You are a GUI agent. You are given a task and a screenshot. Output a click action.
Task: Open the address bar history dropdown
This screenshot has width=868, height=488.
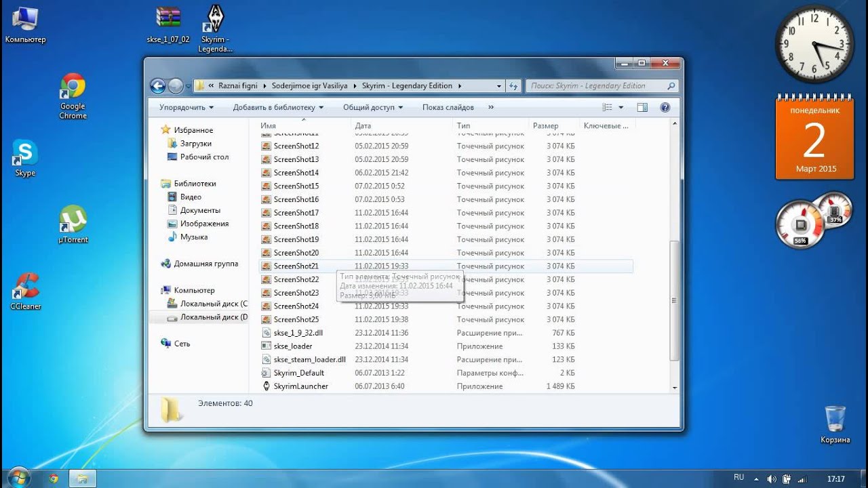point(499,86)
